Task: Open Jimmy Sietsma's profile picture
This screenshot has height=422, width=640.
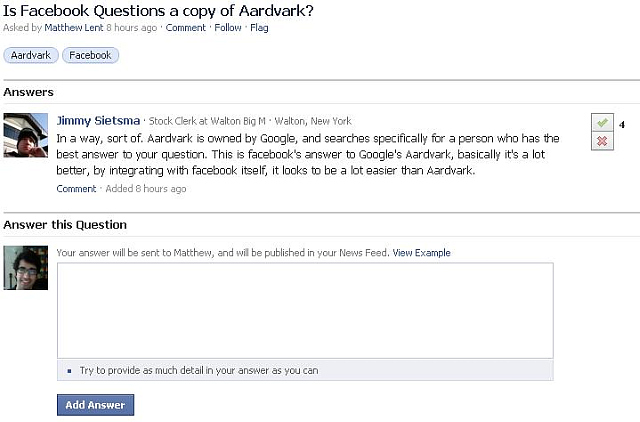Action: point(26,135)
